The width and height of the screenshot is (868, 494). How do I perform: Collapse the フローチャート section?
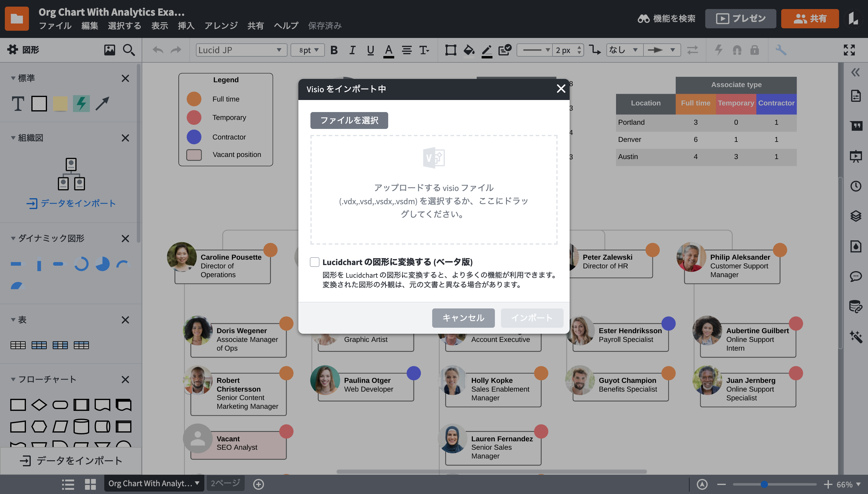point(13,379)
